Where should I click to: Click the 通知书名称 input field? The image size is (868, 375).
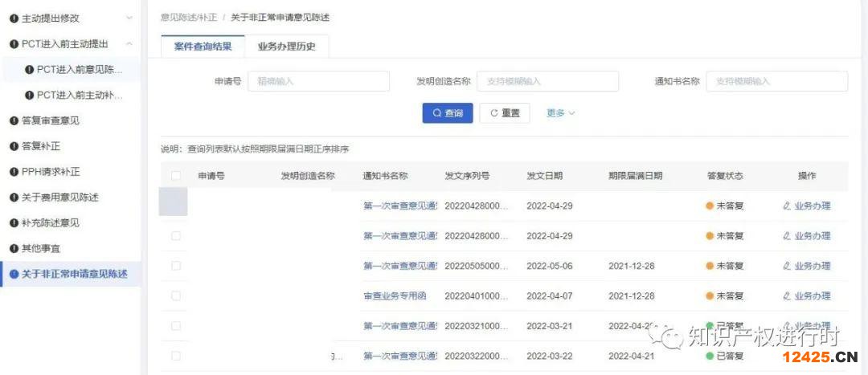(x=776, y=81)
